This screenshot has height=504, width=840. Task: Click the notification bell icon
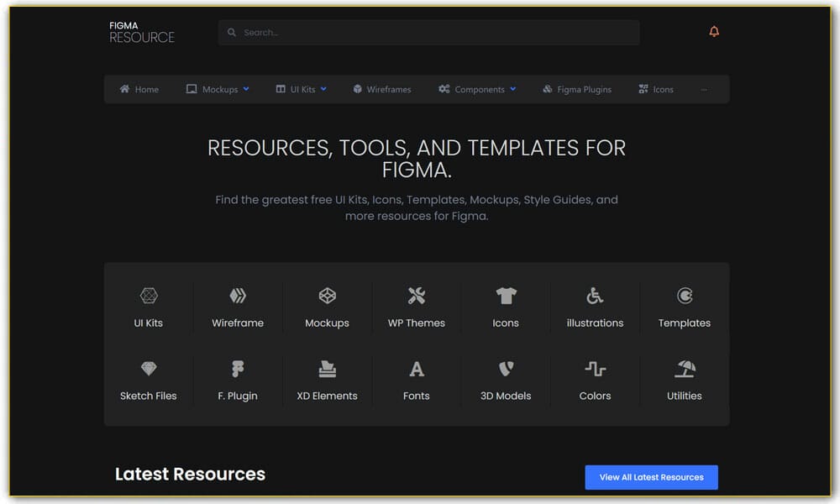713,30
